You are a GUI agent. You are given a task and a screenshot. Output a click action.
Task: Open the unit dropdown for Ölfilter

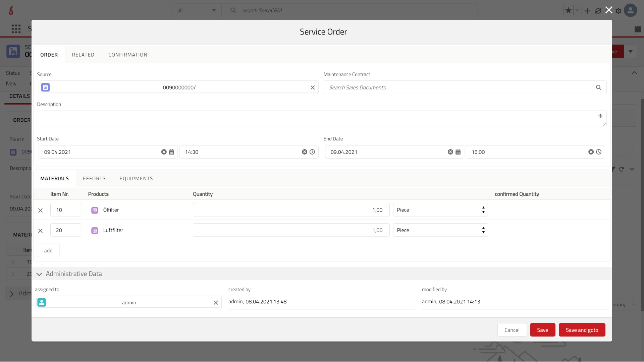440,210
